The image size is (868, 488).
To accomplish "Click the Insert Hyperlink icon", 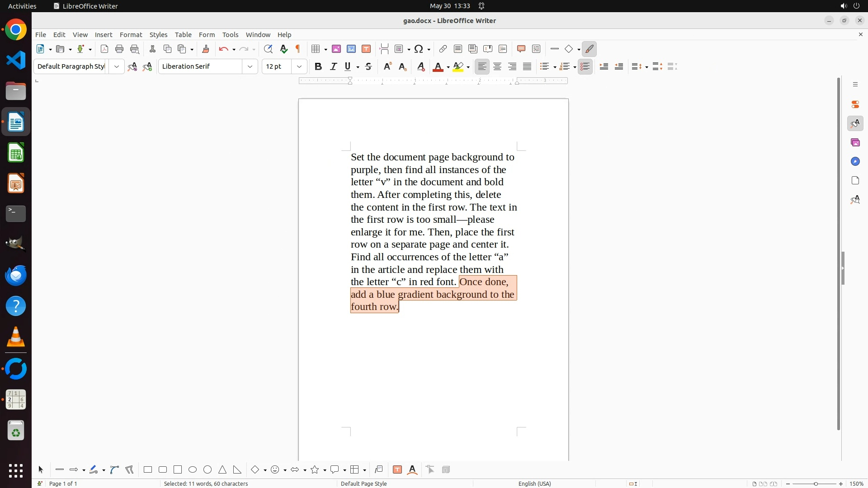I will pos(443,49).
